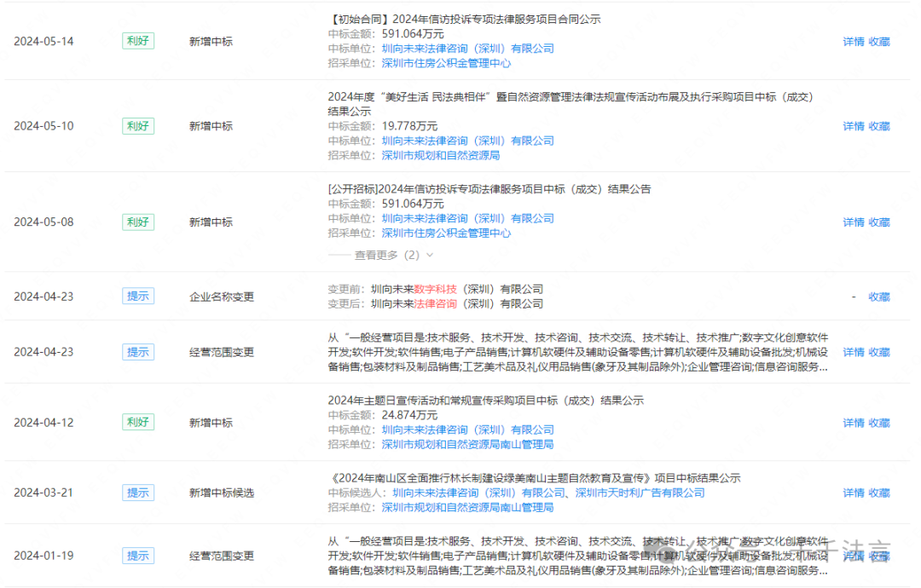View 详情 for the 2024-05-10 record
921x588 pixels.
854,126
